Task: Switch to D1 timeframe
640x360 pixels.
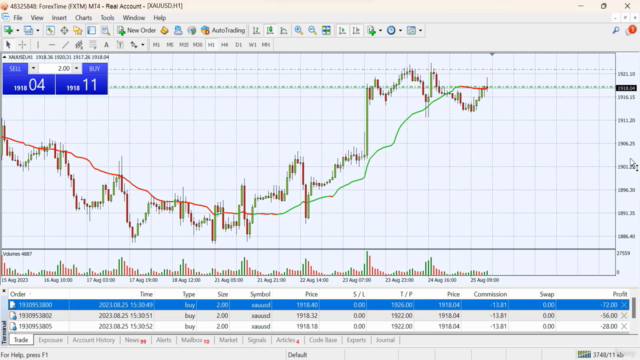Action: tap(239, 45)
